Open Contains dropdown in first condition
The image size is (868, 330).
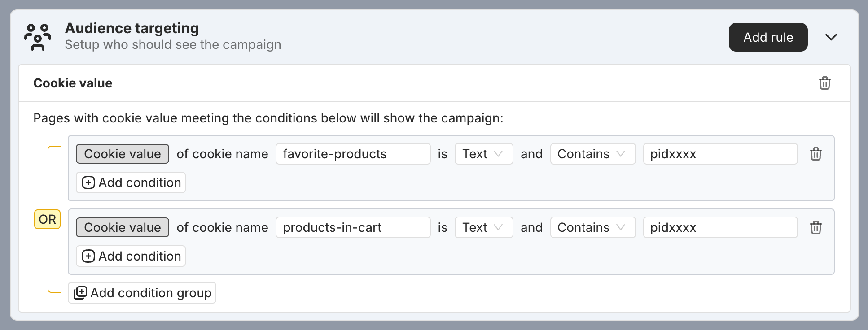tap(592, 154)
